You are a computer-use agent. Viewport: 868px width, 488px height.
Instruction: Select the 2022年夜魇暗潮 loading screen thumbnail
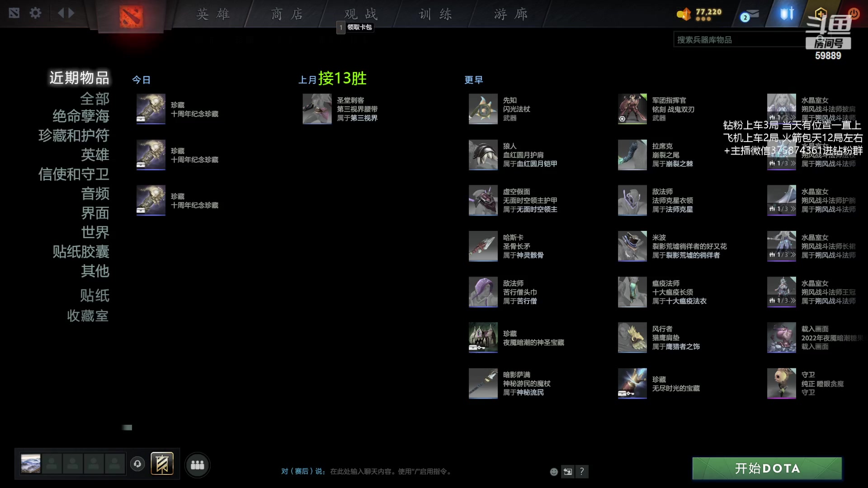pos(781,338)
